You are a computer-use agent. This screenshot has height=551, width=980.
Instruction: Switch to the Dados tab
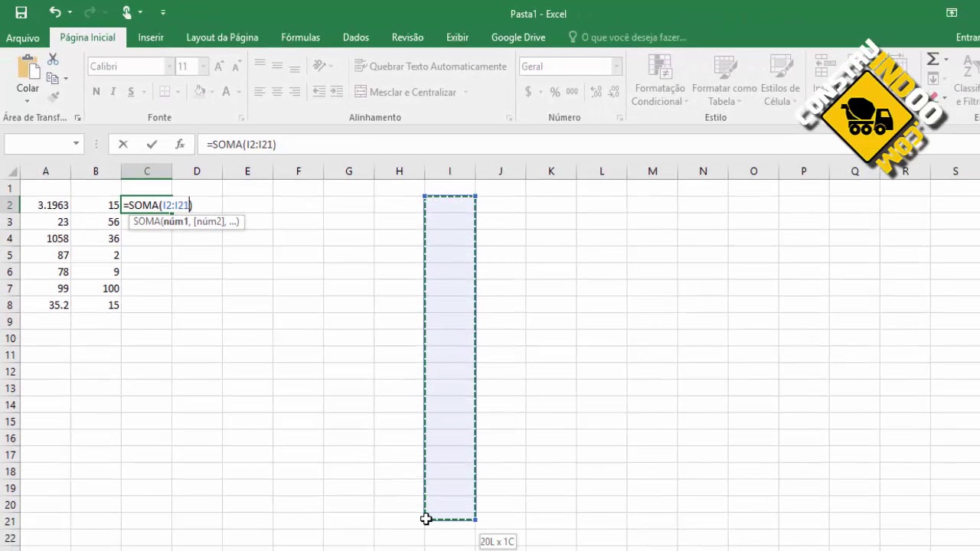356,37
